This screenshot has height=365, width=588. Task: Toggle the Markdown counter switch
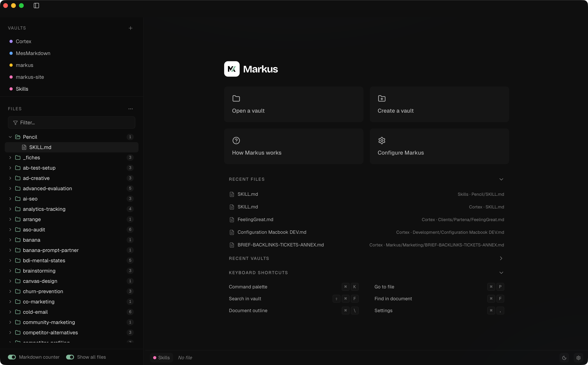point(12,357)
